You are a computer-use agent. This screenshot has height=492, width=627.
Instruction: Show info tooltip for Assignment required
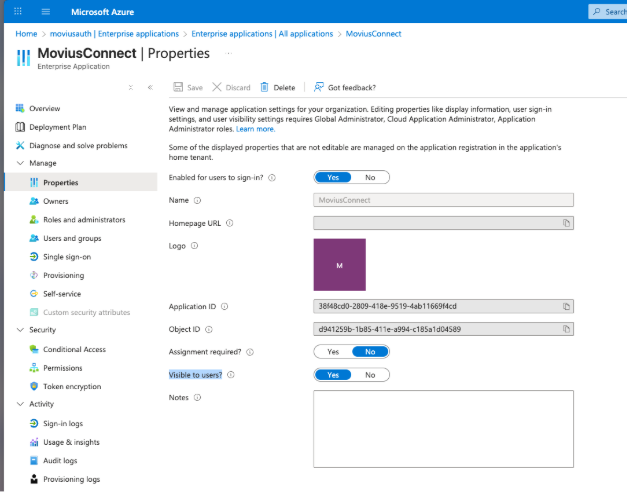tap(250, 352)
